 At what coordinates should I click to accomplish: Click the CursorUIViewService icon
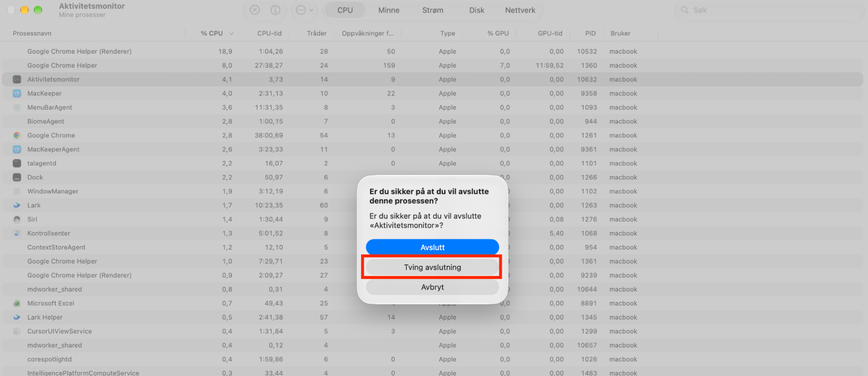click(x=17, y=331)
